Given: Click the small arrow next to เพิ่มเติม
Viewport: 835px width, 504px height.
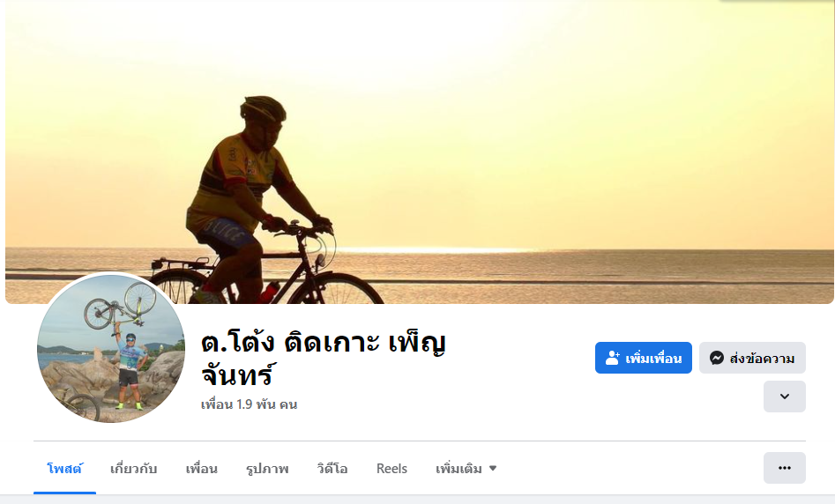Looking at the screenshot, I should [493, 469].
